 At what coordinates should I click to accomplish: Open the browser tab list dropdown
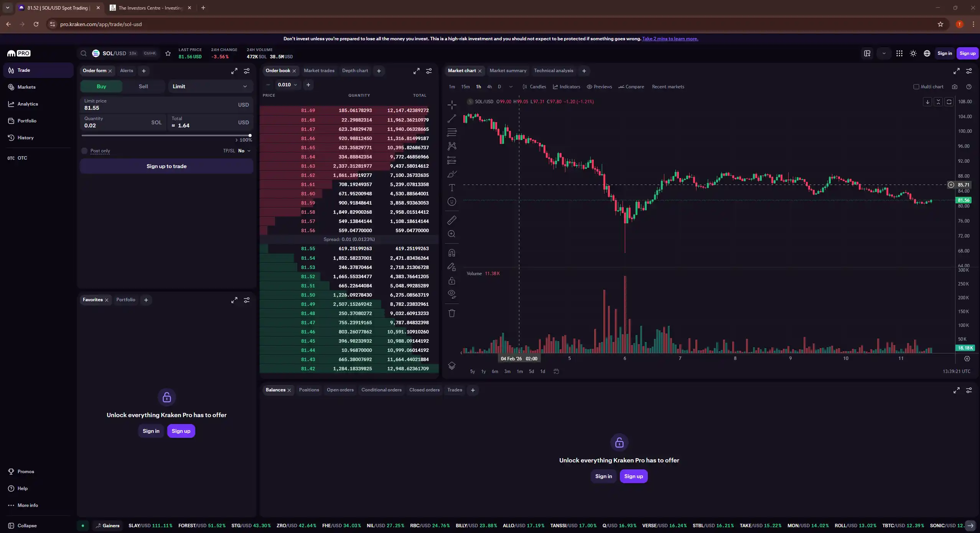(x=7, y=8)
